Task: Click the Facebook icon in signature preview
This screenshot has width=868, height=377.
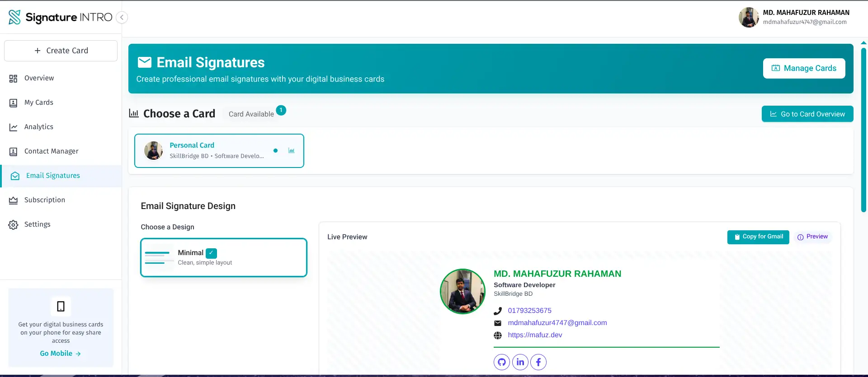Action: [538, 362]
